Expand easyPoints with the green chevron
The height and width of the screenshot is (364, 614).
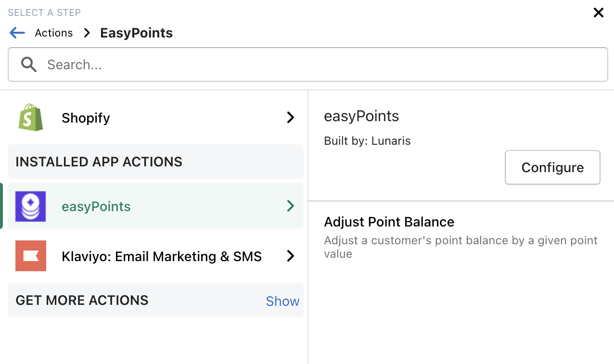coord(290,206)
